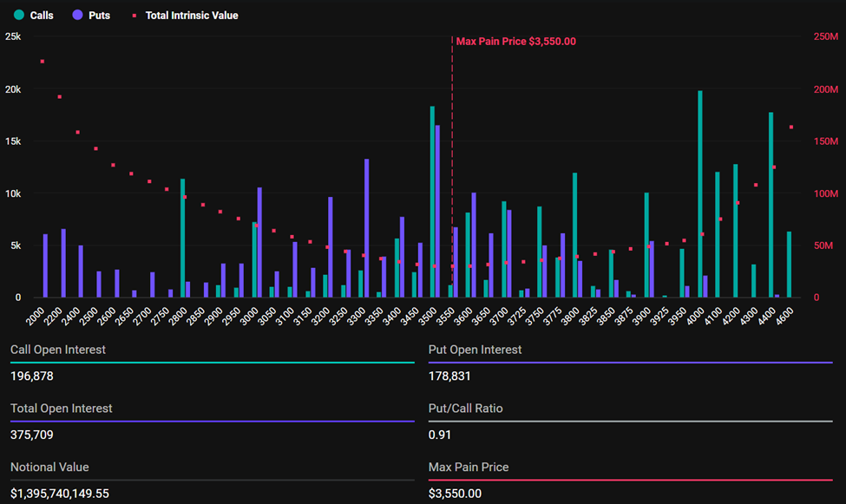This screenshot has height=504, width=846.
Task: Click the dashed Max Pain vertical line
Action: 452,173
